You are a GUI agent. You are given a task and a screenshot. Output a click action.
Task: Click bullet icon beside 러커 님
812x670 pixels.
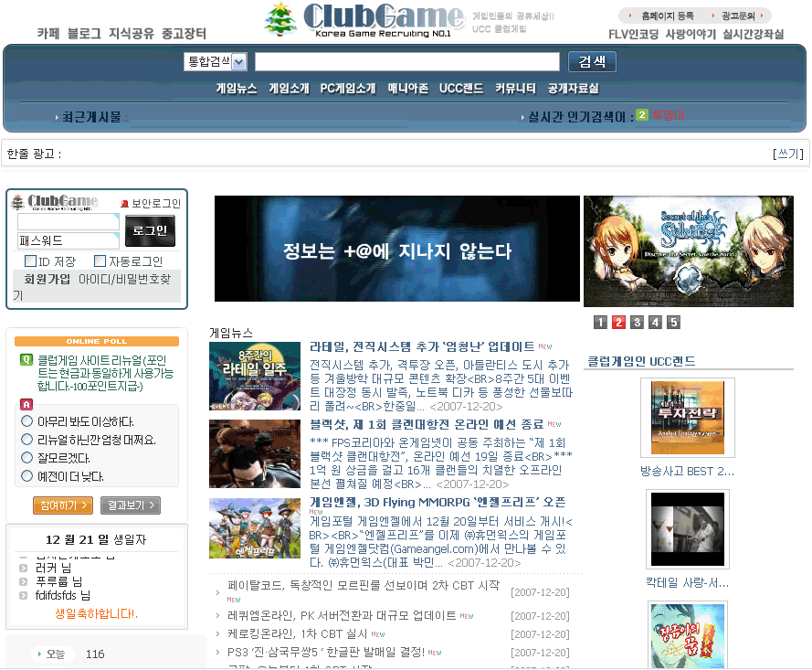coord(24,568)
